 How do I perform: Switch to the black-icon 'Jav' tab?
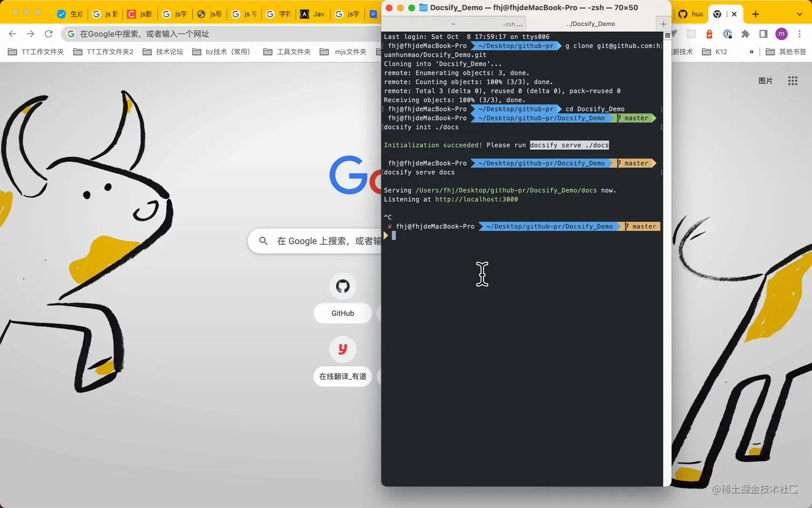313,14
